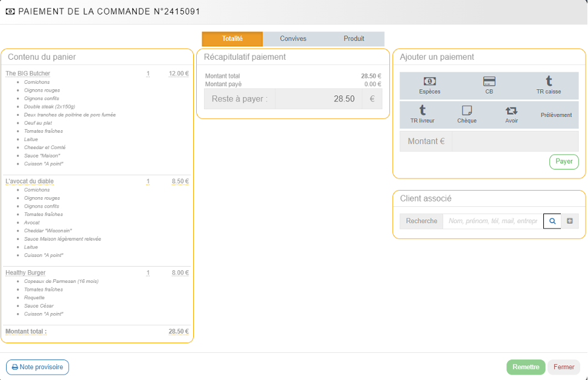Select Prélèvement payment option

click(556, 115)
